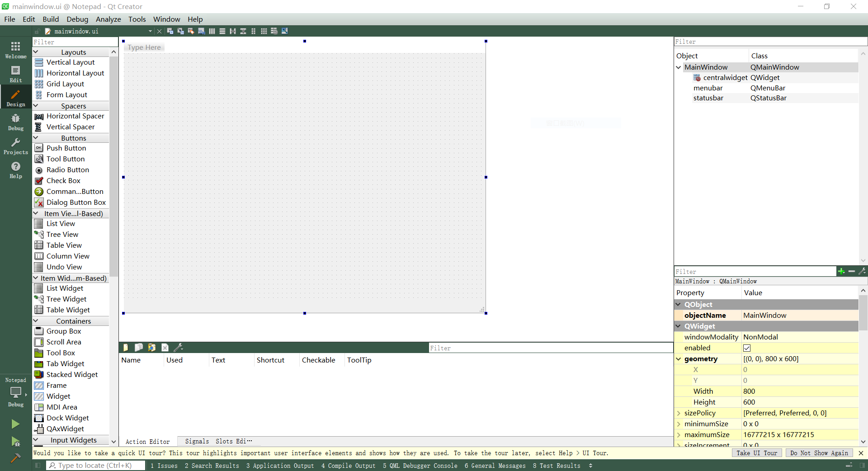868x471 pixels.
Task: Collapse the MainWindow tree node
Action: coord(679,67)
